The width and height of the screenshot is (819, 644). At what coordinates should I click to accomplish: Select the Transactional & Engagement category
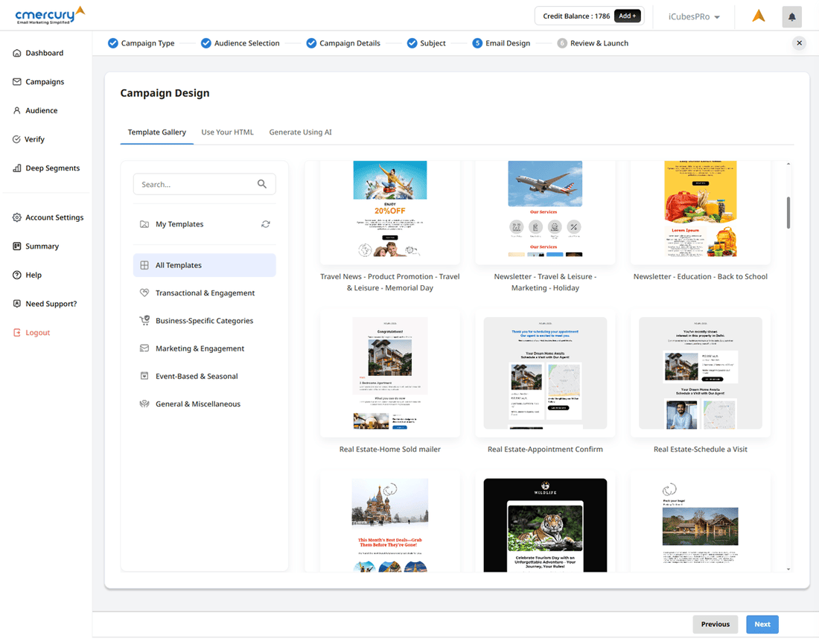204,293
